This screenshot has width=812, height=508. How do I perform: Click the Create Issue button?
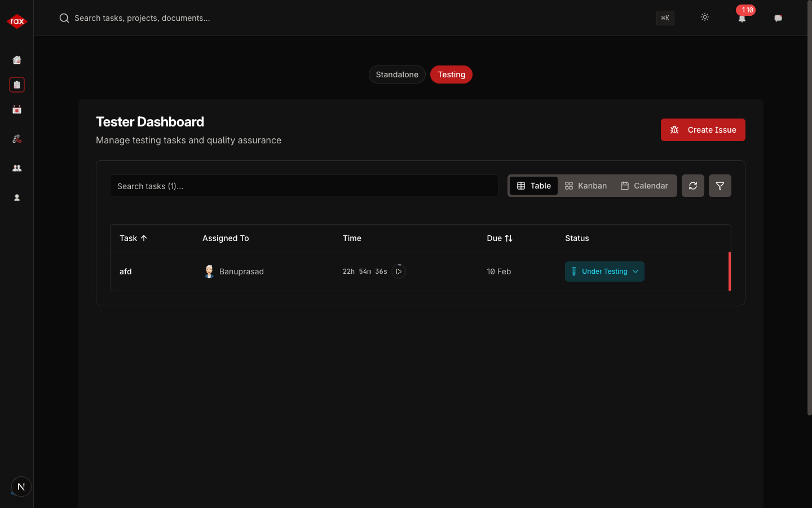703,130
